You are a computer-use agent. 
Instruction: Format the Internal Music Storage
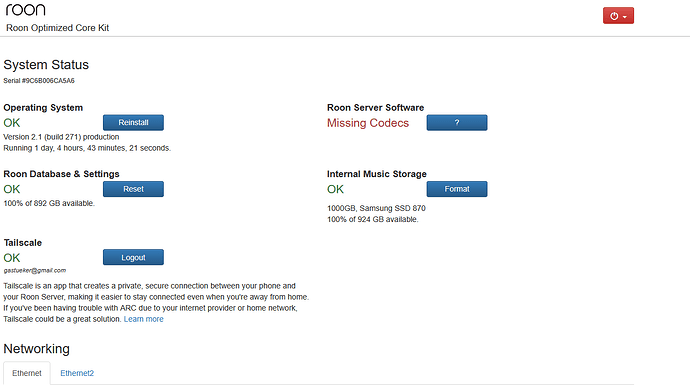[457, 189]
